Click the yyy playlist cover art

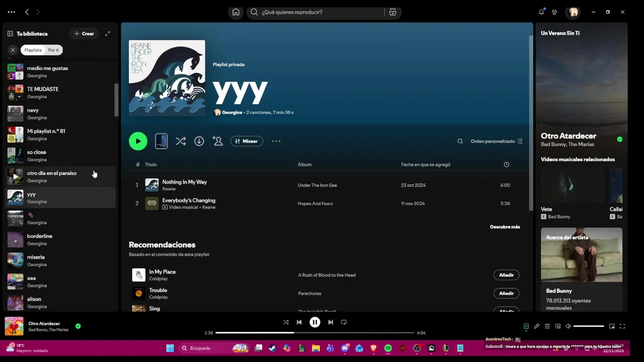tap(167, 78)
